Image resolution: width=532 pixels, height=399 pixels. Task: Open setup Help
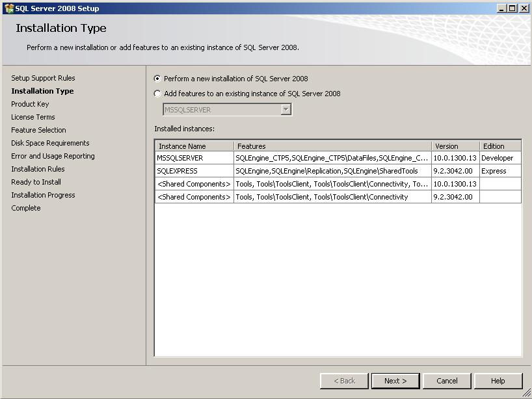coord(498,381)
